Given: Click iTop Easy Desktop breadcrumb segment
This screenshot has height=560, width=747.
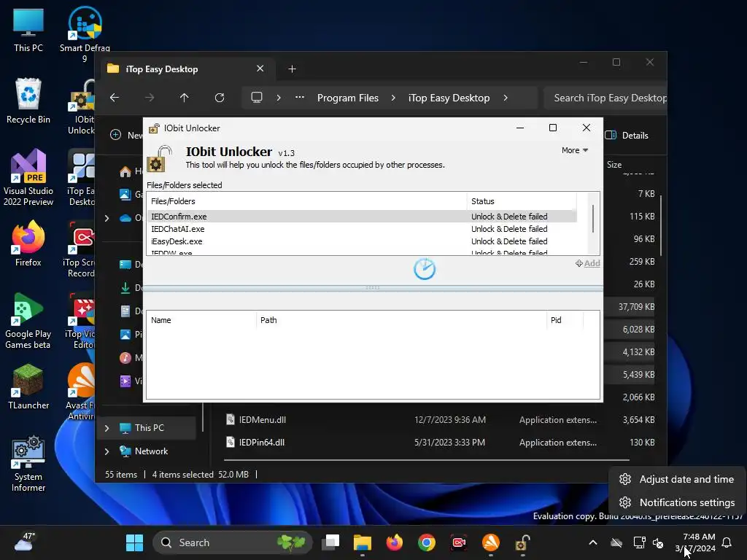Looking at the screenshot, I should tap(449, 98).
